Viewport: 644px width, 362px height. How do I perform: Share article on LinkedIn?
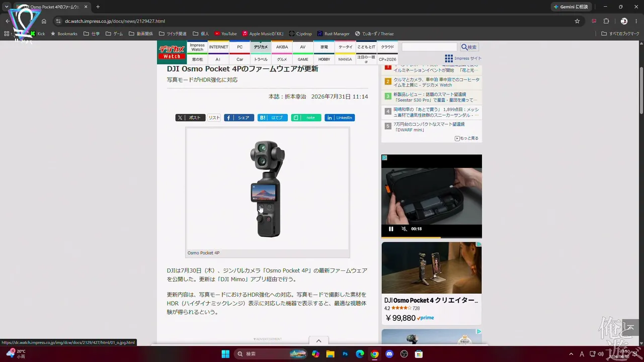(340, 118)
